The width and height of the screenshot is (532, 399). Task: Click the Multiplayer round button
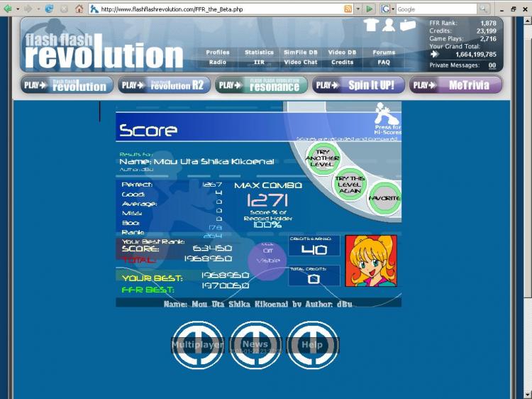pyautogui.click(x=198, y=345)
